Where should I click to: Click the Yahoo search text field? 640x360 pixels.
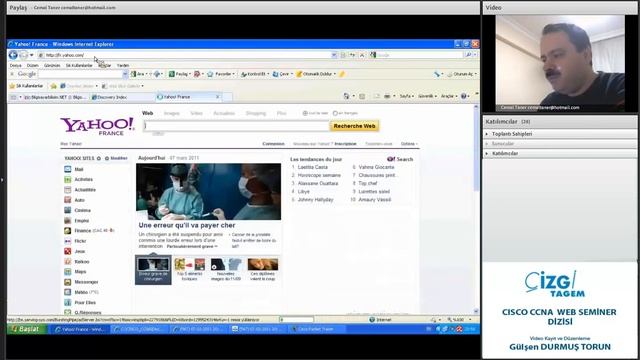tap(236, 126)
